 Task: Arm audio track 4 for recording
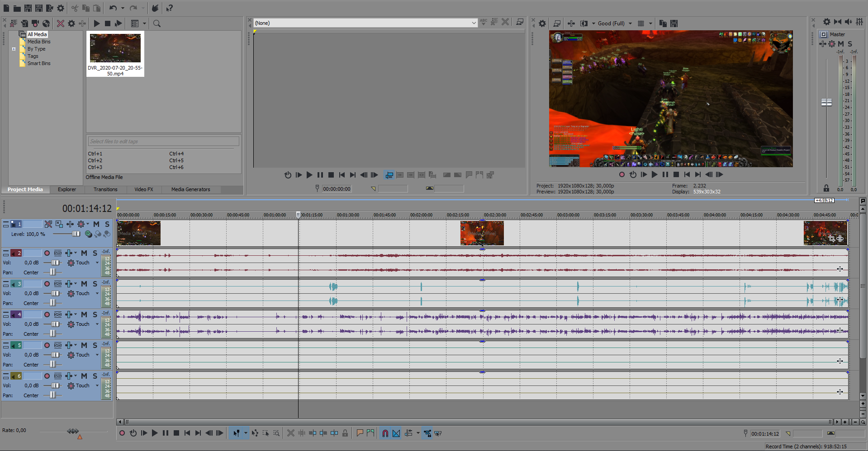point(47,315)
